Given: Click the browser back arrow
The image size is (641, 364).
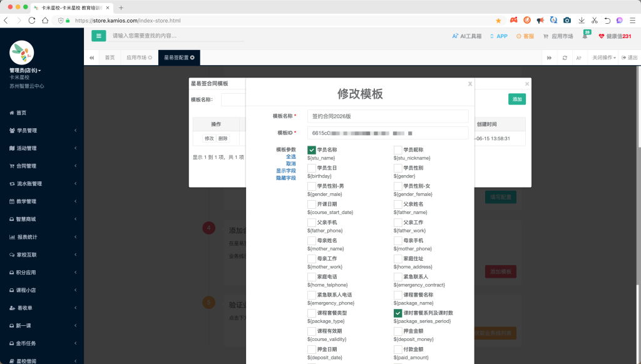Looking at the screenshot, I should [6, 21].
